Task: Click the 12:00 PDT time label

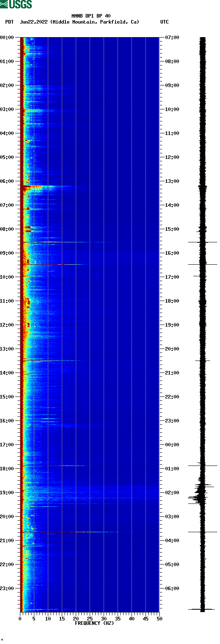Action: [7, 325]
